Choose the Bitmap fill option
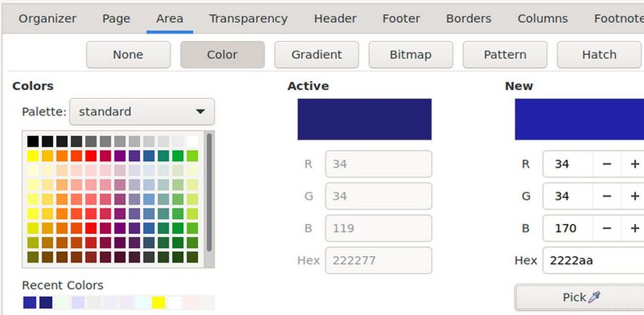The width and height of the screenshot is (644, 315). tap(411, 55)
